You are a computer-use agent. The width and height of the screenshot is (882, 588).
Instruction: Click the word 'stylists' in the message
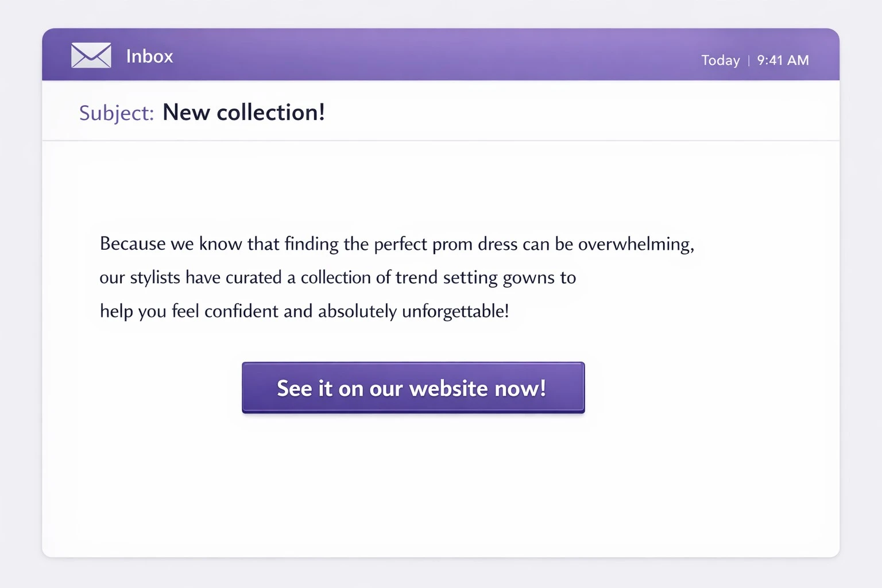click(155, 278)
